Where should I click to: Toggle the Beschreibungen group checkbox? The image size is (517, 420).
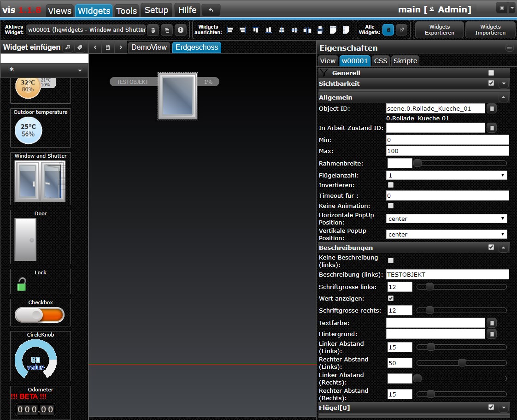tap(491, 247)
